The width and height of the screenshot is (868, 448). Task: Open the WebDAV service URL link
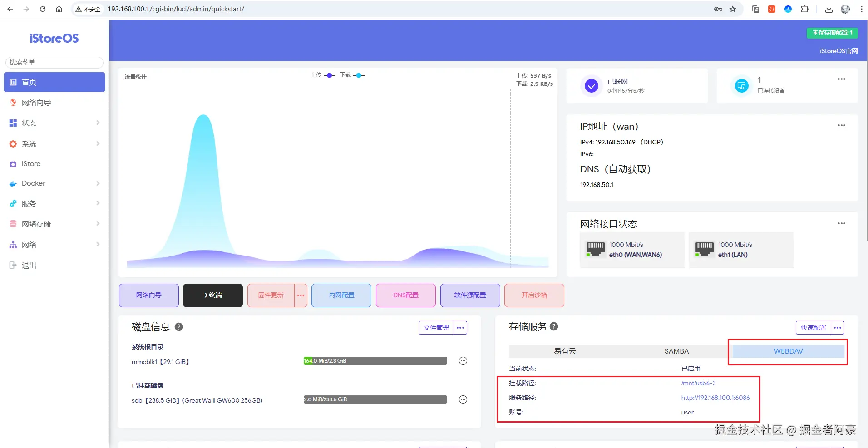715,398
